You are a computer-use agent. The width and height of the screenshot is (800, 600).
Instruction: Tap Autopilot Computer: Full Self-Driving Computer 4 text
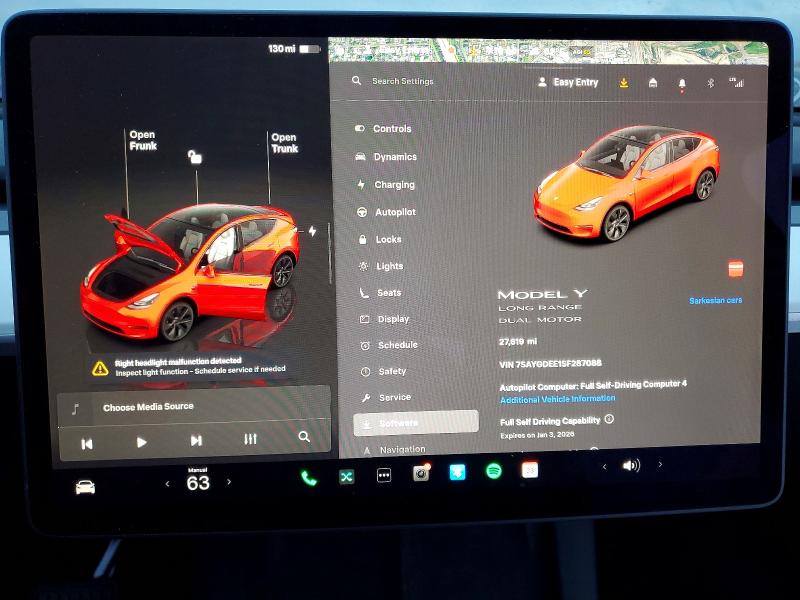point(593,385)
